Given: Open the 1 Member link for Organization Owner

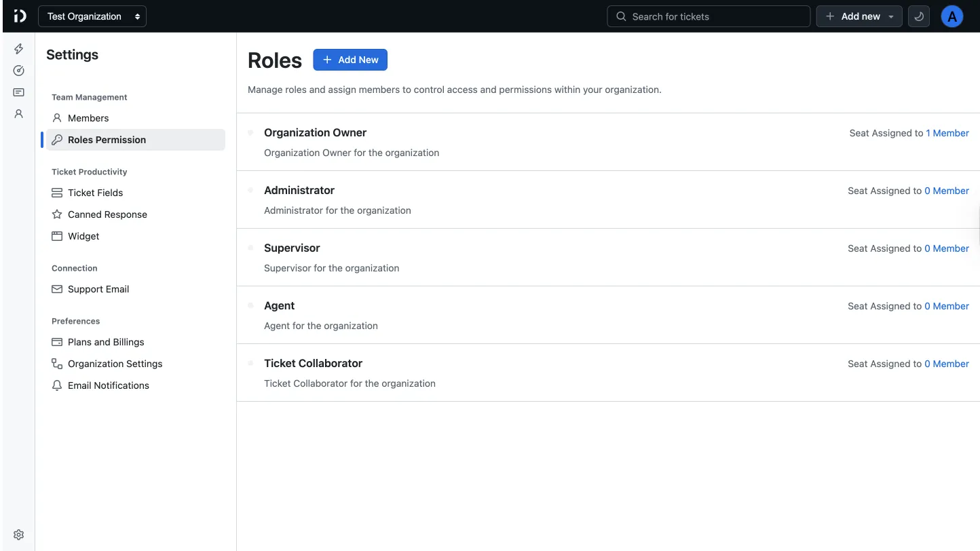Looking at the screenshot, I should tap(947, 133).
